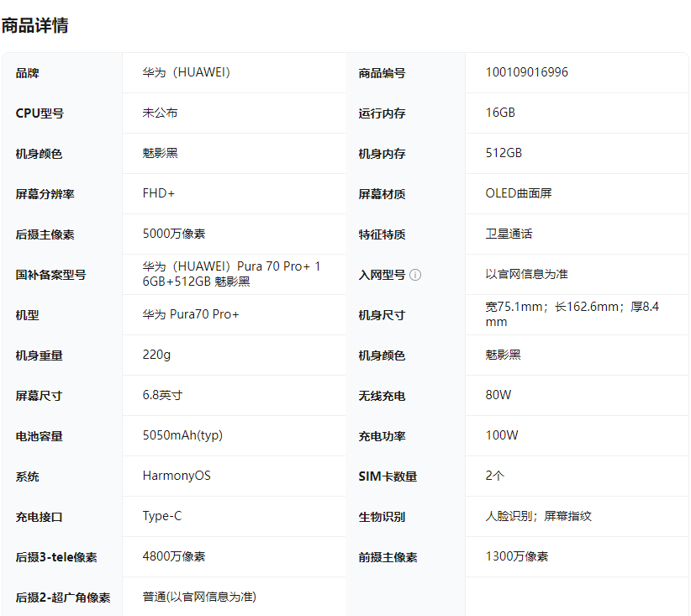Click the 商品详情 heading
Screen dimensions: 691x616
pos(34,25)
